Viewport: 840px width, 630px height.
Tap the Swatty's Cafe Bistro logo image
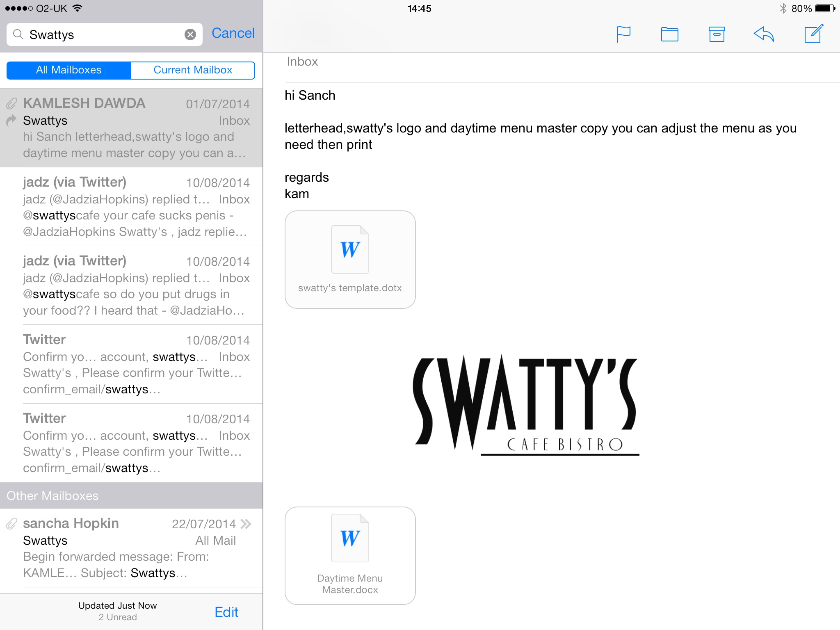[526, 404]
